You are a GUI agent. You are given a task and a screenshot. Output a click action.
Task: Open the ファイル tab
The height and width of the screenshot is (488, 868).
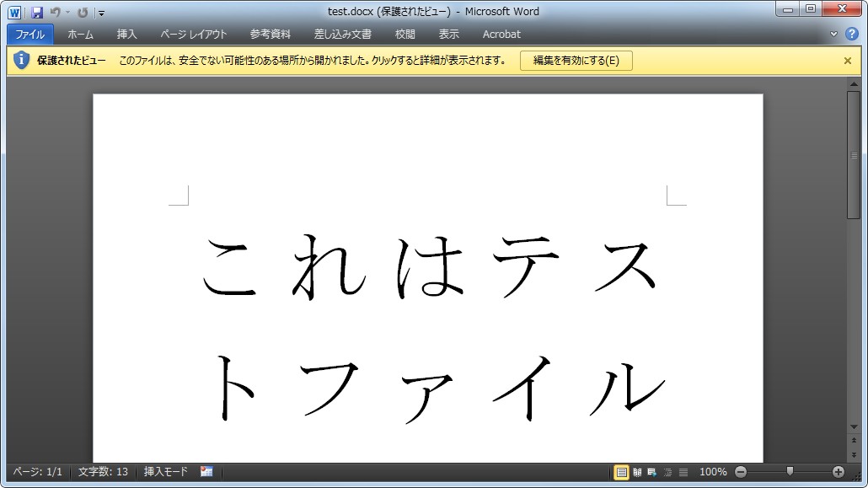click(x=29, y=35)
